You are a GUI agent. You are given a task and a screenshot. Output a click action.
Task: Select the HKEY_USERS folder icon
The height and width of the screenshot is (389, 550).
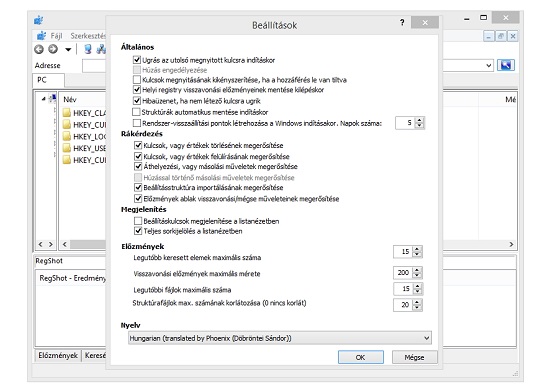pos(67,148)
